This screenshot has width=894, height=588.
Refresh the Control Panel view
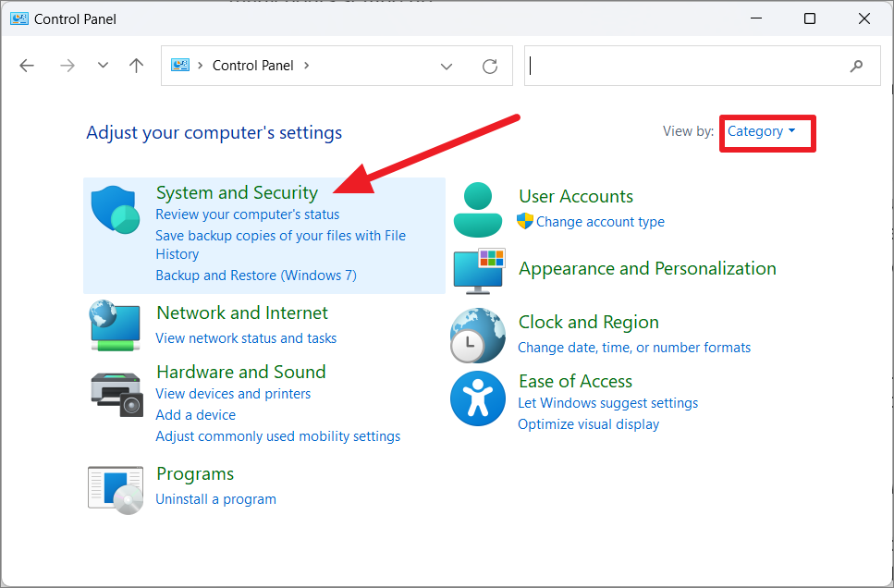[490, 66]
